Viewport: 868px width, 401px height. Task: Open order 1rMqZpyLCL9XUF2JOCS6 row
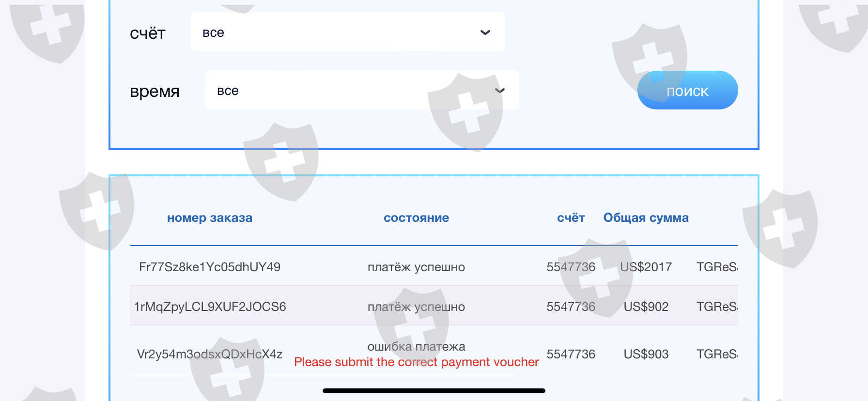pos(209,307)
